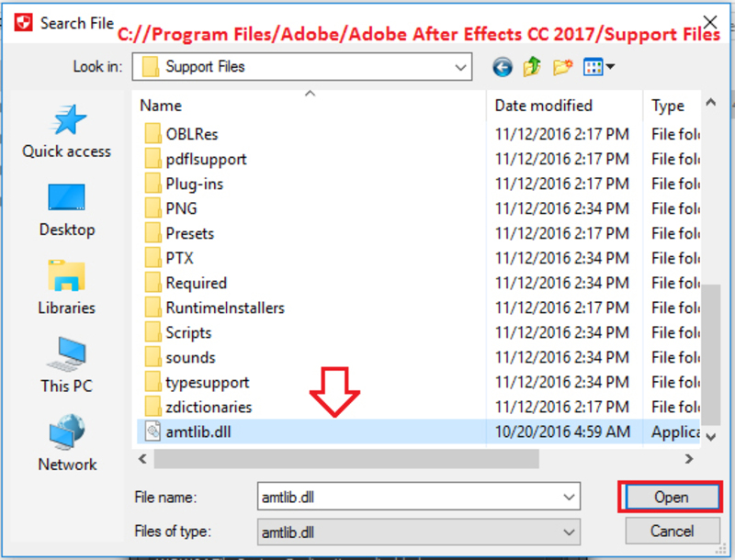Click the Application type cell of amtlib.dll
Image resolution: width=735 pixels, height=560 pixels.
click(675, 431)
